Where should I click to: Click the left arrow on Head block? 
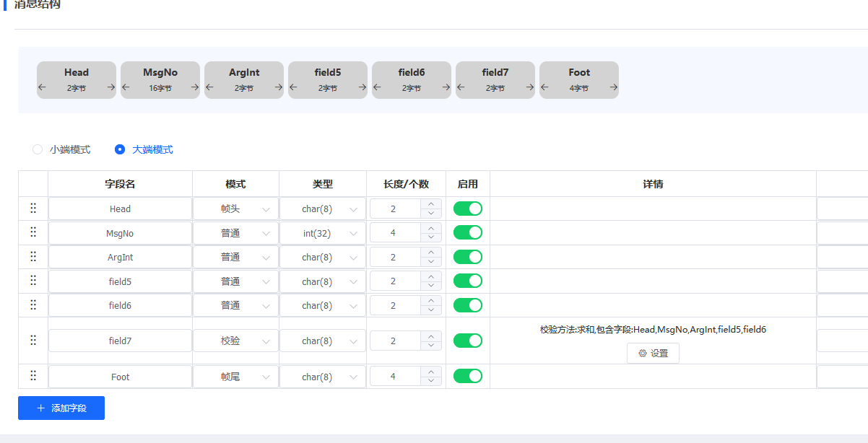tap(42, 87)
